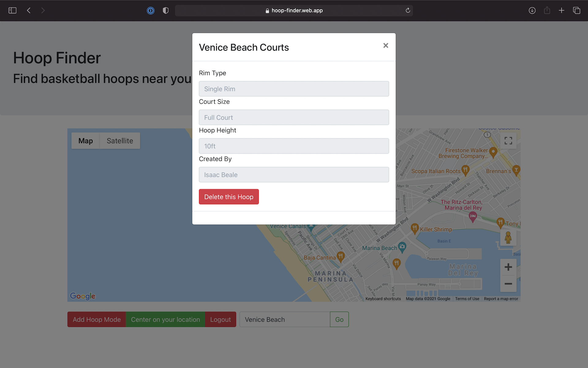Click the Google logo on the map

pos(82,296)
